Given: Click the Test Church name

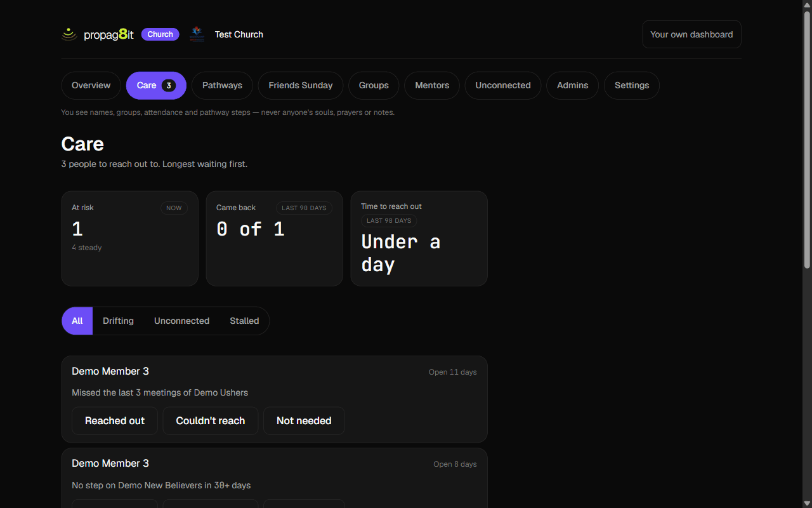Looking at the screenshot, I should point(239,34).
